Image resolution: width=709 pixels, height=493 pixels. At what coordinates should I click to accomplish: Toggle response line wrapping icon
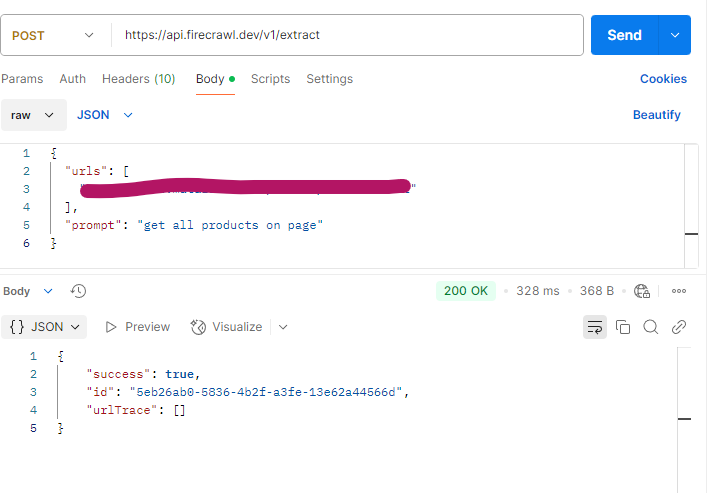[595, 327]
